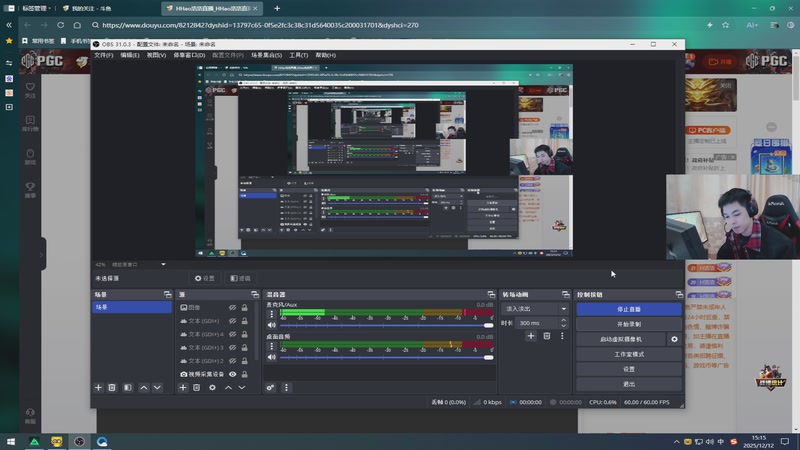
Task: Open transition properties three-dot menu
Action: click(x=562, y=336)
